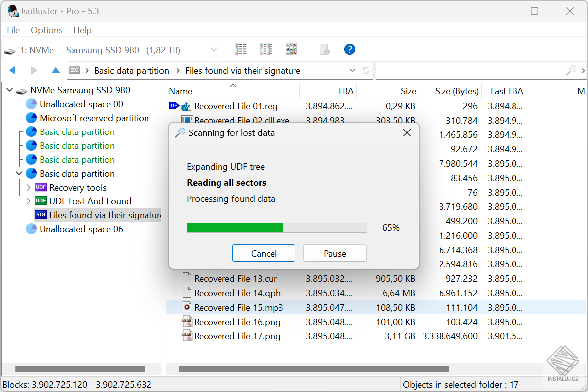Select Unallocated space 00 in tree
588x392 pixels.
(81, 104)
